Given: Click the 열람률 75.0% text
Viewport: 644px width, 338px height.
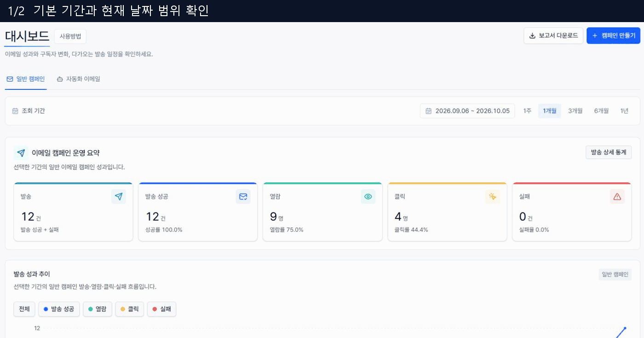Looking at the screenshot, I should [287, 230].
